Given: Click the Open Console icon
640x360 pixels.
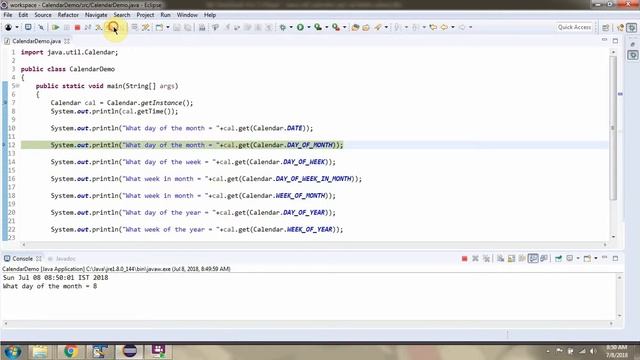Looking at the screenshot, I should pos(587,258).
